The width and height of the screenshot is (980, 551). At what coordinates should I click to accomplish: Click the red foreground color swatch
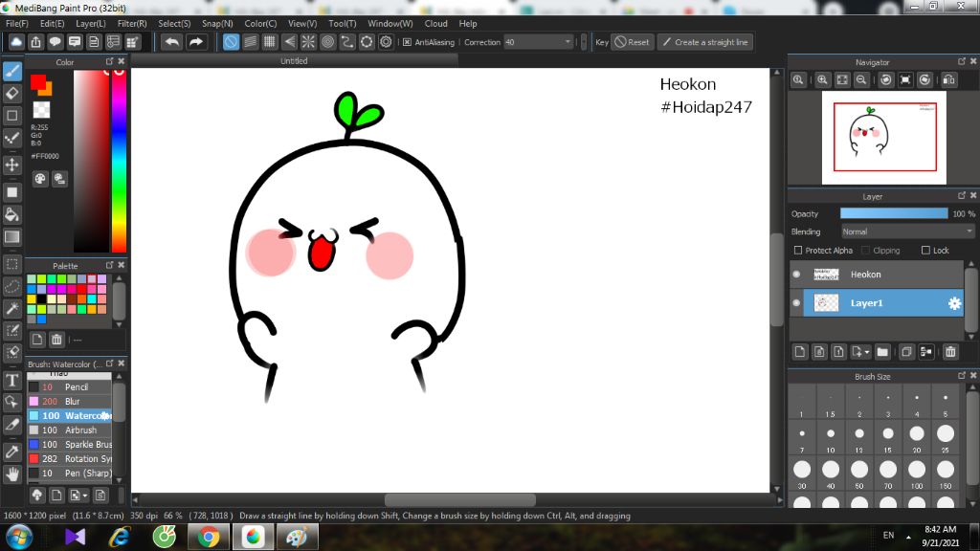pos(38,82)
